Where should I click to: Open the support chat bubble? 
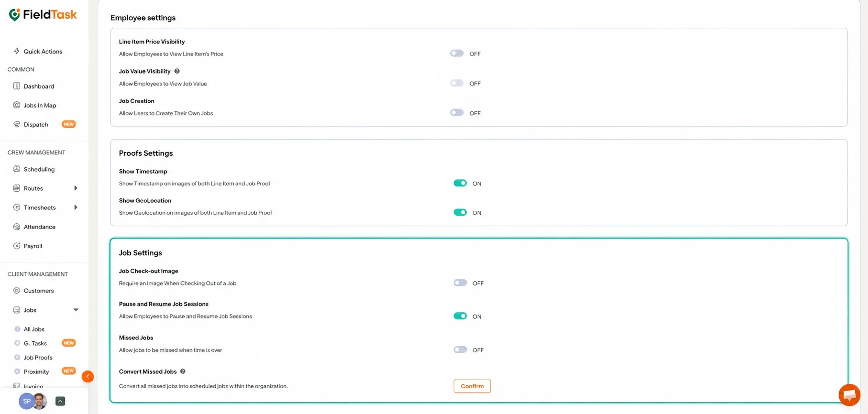[x=849, y=395]
